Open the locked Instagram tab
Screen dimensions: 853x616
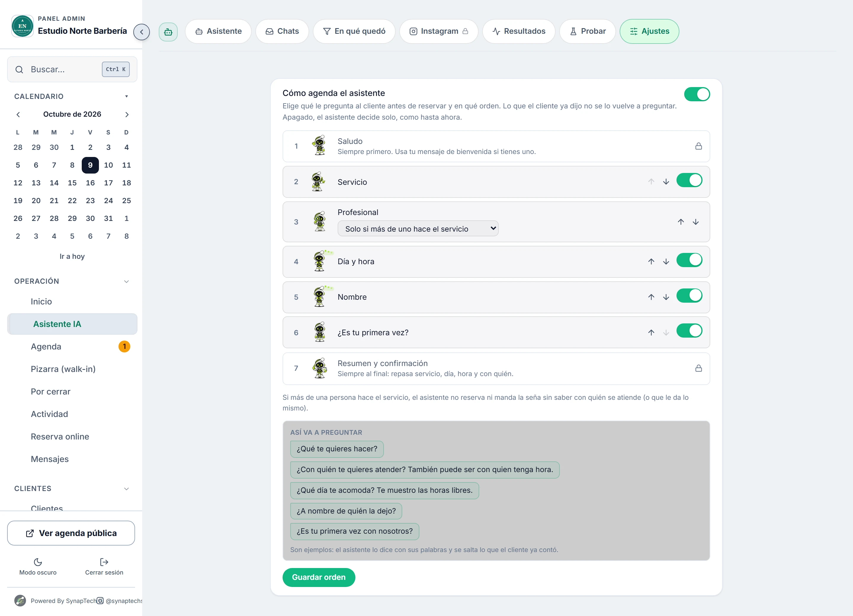[x=439, y=31]
